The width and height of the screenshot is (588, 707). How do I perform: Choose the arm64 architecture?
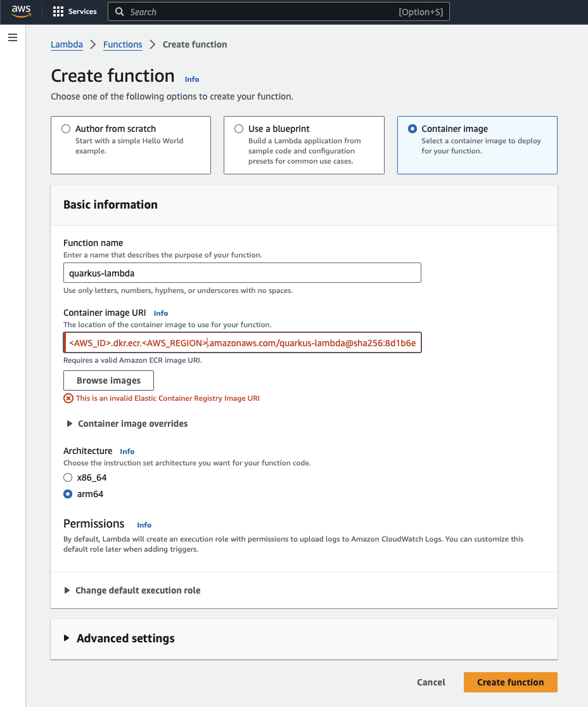(67, 494)
